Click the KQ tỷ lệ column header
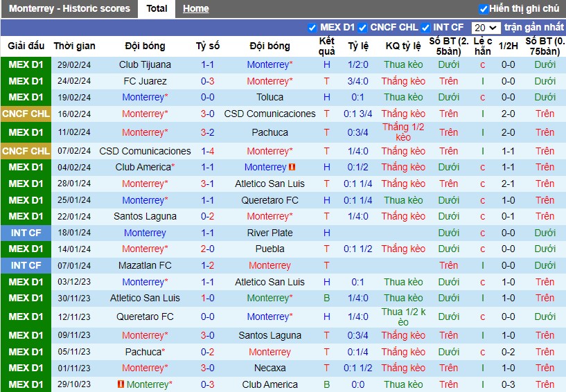The height and width of the screenshot is (392, 566). (x=403, y=46)
